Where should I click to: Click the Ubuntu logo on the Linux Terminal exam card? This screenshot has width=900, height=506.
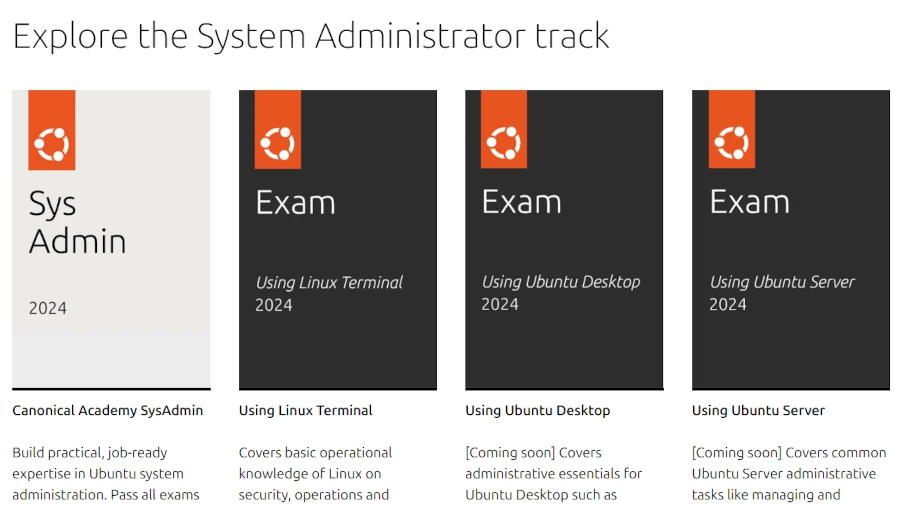pos(278,144)
